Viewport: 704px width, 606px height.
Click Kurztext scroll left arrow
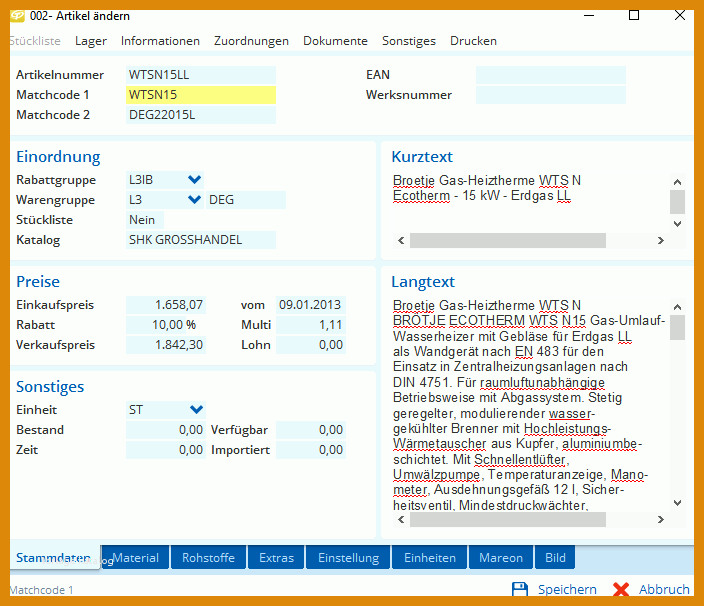click(x=401, y=241)
